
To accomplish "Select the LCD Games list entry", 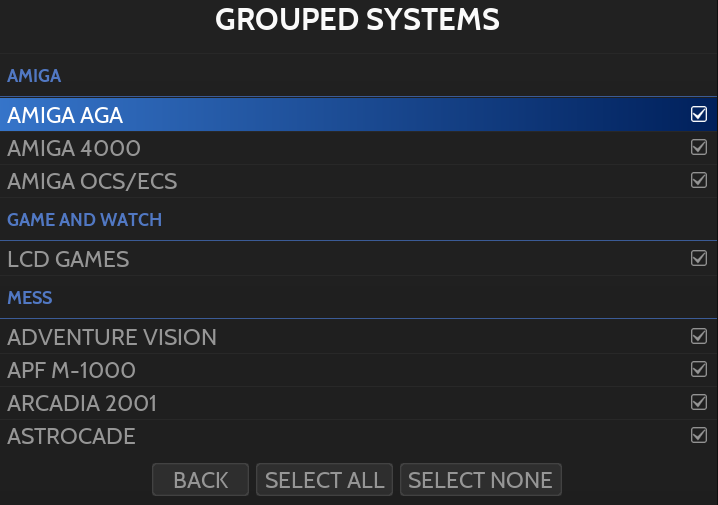I will (68, 260).
